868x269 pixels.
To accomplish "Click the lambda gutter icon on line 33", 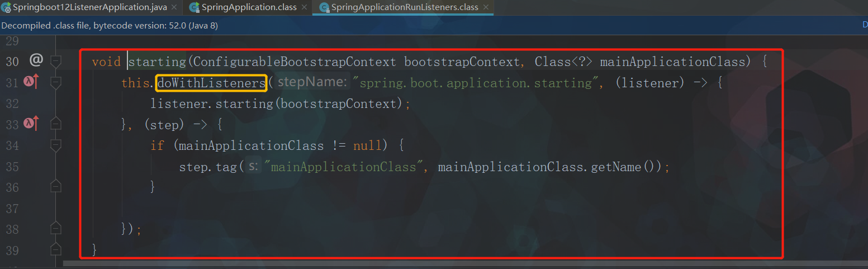I will click(x=31, y=124).
